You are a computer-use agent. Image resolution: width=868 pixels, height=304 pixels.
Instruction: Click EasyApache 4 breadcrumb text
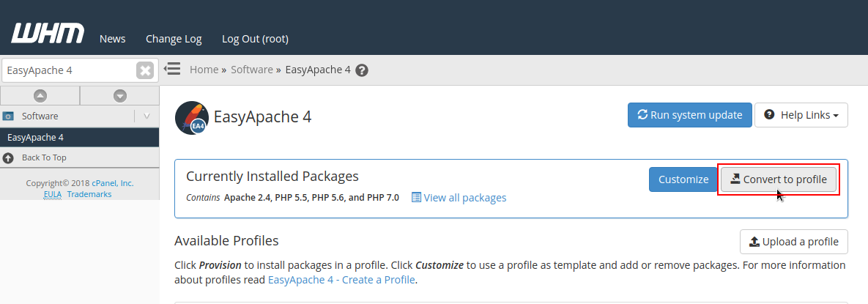318,70
